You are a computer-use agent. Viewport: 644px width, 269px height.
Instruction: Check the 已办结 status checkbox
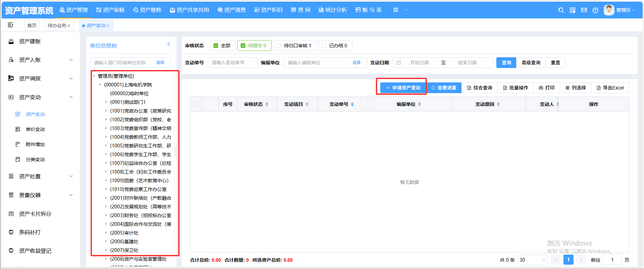point(324,46)
